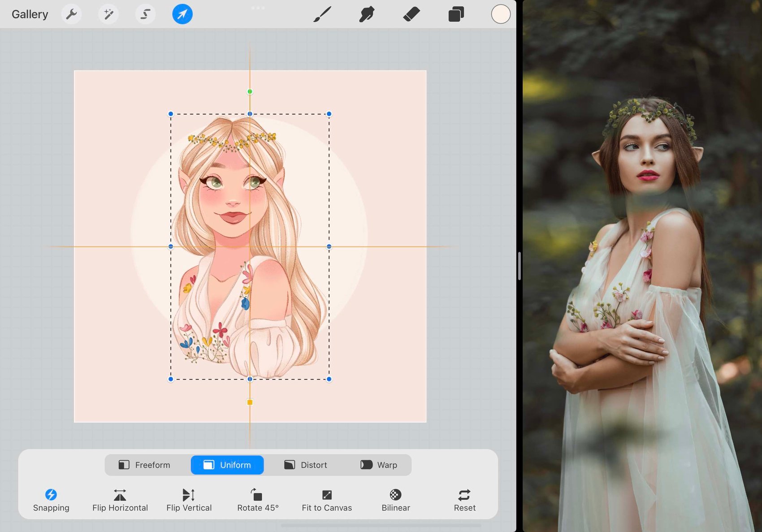The height and width of the screenshot is (532, 762).
Task: Open the Actions wrench menu
Action: [x=71, y=14]
